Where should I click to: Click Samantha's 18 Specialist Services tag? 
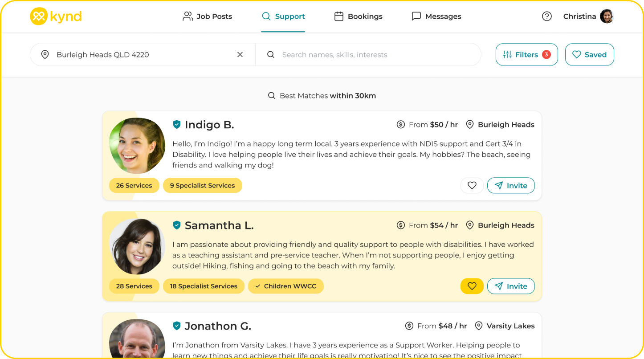pyautogui.click(x=204, y=286)
